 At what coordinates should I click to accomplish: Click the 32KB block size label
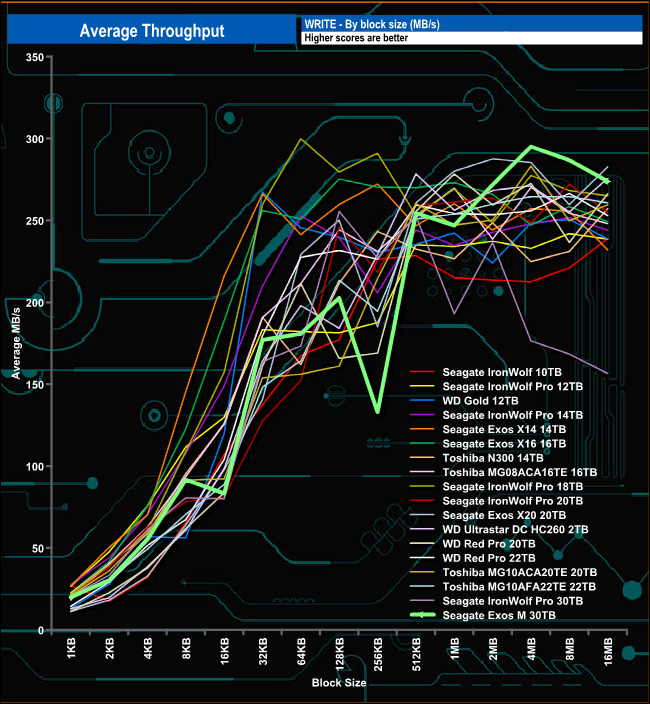(x=263, y=651)
